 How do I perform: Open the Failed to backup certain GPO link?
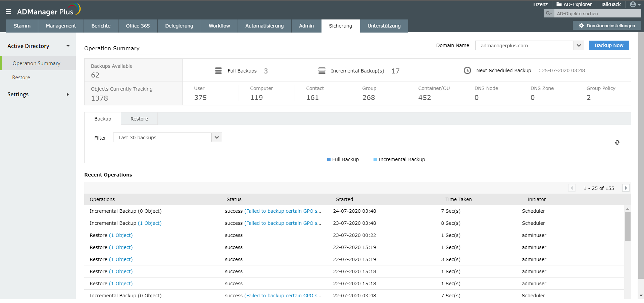pos(283,211)
